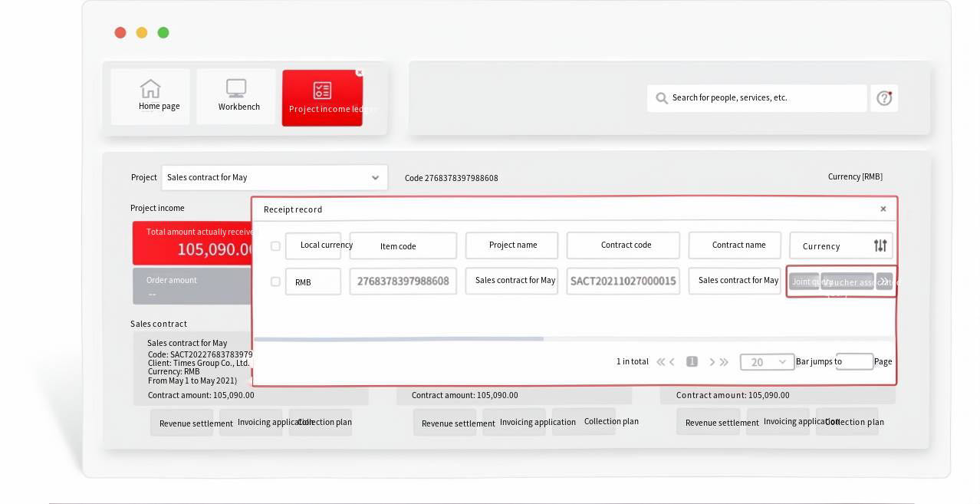Expand the Project dropdown list

click(x=375, y=177)
